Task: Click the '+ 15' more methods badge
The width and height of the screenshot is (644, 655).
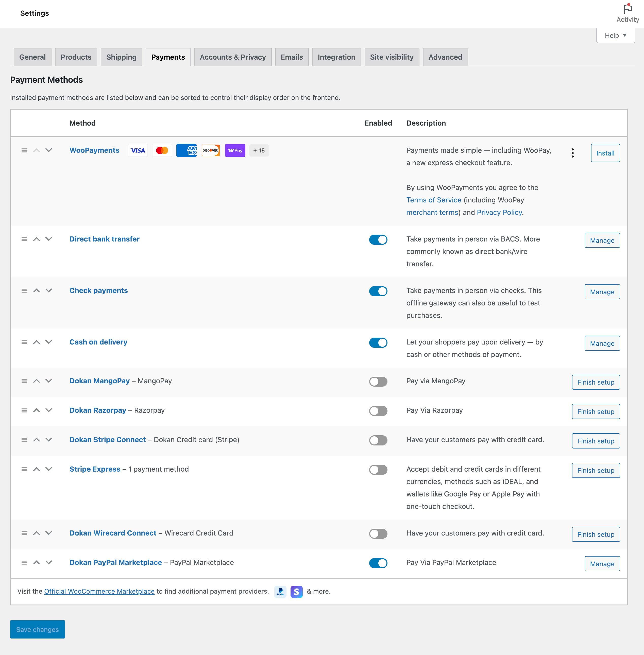Action: 259,150
